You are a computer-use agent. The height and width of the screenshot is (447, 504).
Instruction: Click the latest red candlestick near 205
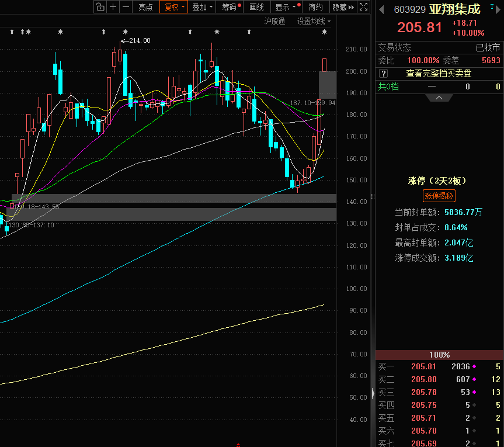324,65
